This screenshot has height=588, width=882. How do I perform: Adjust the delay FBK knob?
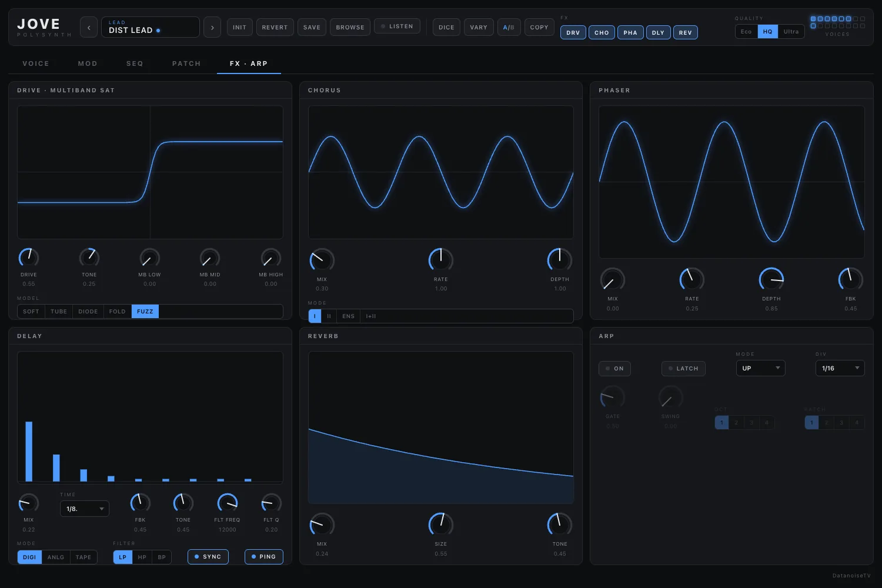(x=140, y=503)
